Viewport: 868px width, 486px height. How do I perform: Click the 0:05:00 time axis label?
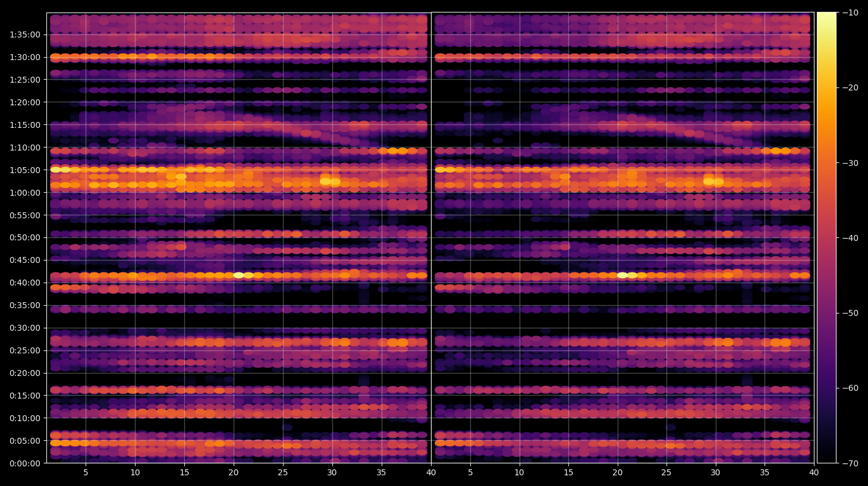25,441
